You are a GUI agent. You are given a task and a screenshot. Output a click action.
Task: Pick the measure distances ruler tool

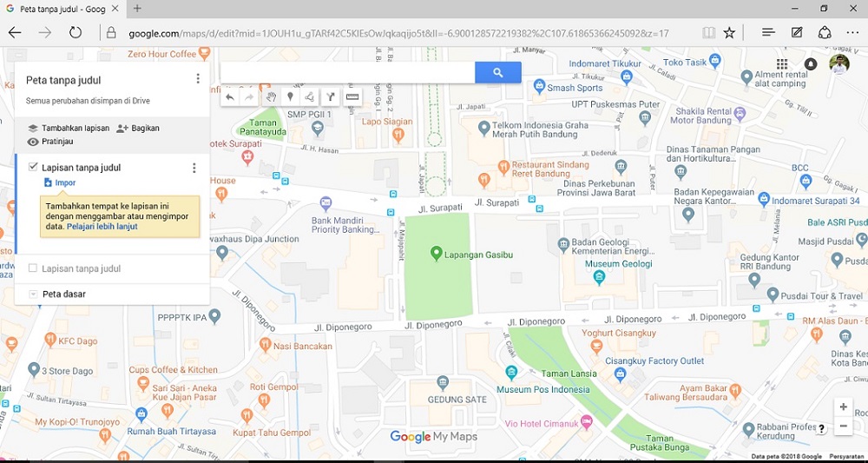(352, 97)
